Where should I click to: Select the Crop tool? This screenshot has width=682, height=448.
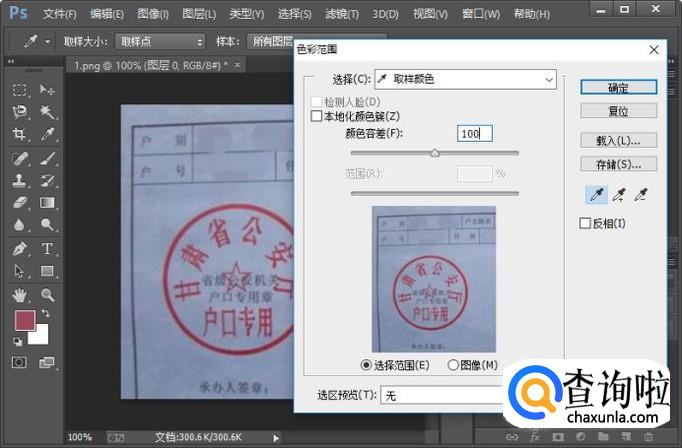19,134
